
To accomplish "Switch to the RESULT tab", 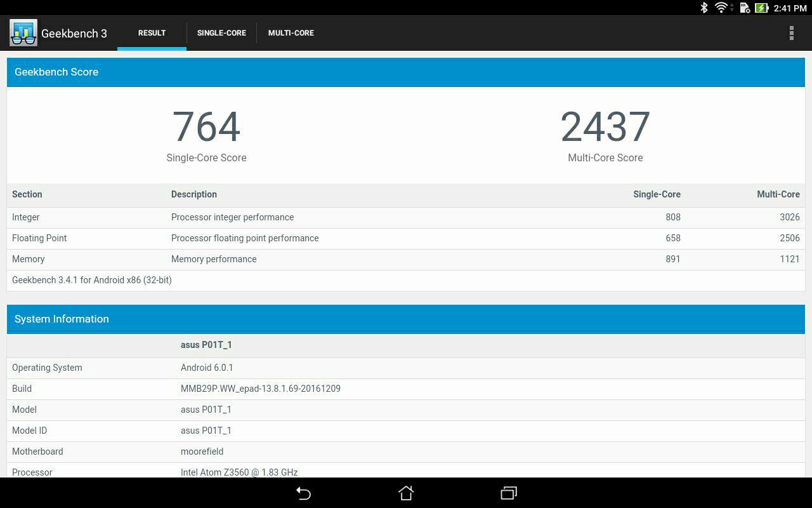I will pyautogui.click(x=152, y=33).
